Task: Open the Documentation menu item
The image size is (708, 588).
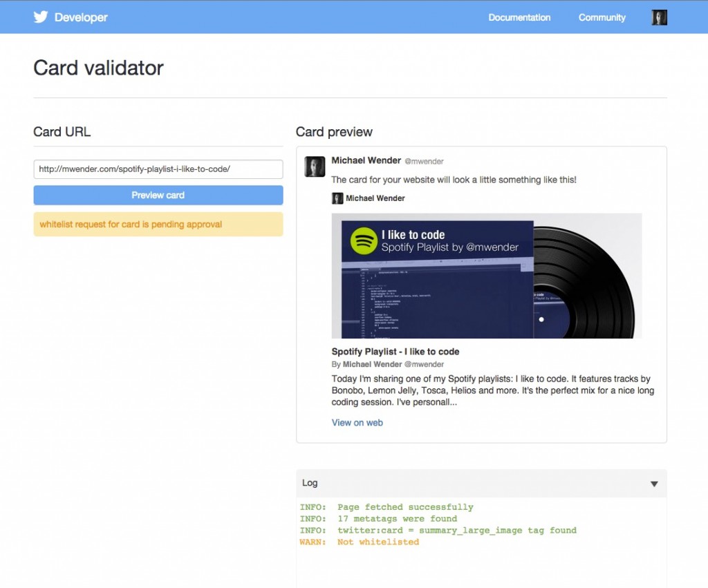Action: coord(519,17)
